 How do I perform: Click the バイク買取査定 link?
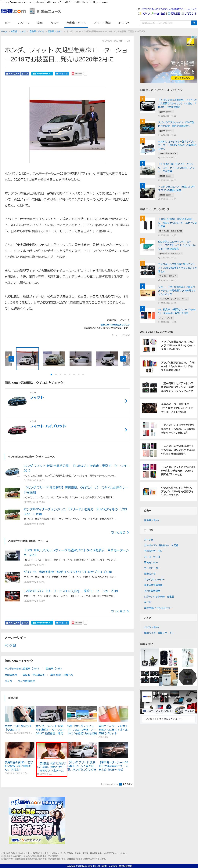point(26,681)
